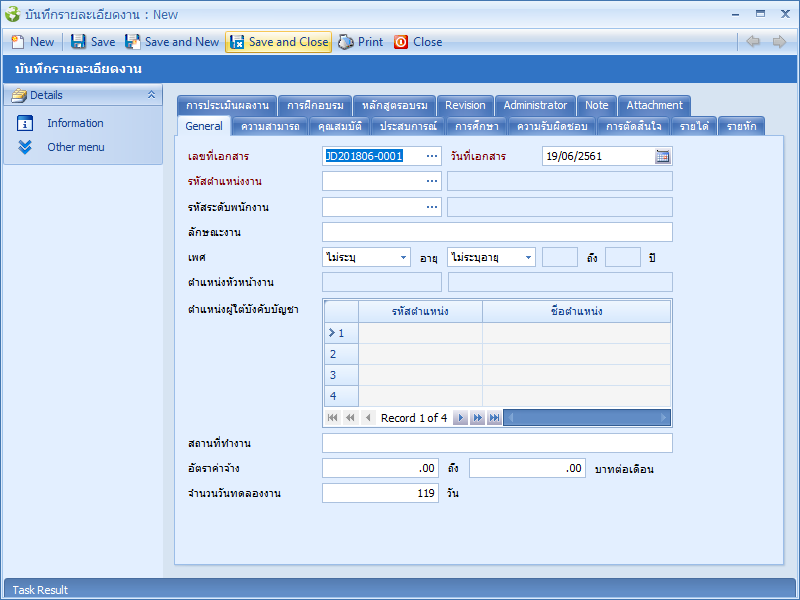Switch to the Revision tab

pos(465,106)
